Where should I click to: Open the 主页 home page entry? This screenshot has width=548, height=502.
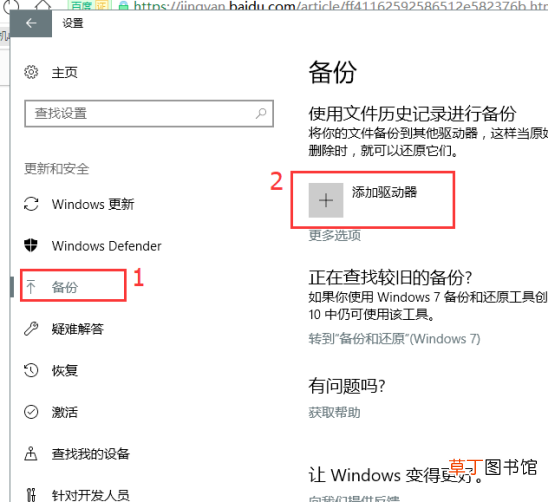tap(65, 72)
